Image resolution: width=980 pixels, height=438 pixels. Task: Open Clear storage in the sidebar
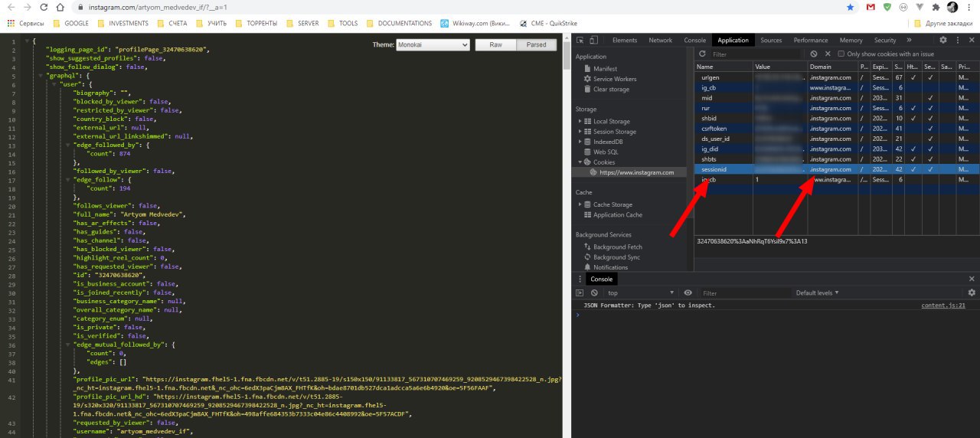tap(611, 89)
